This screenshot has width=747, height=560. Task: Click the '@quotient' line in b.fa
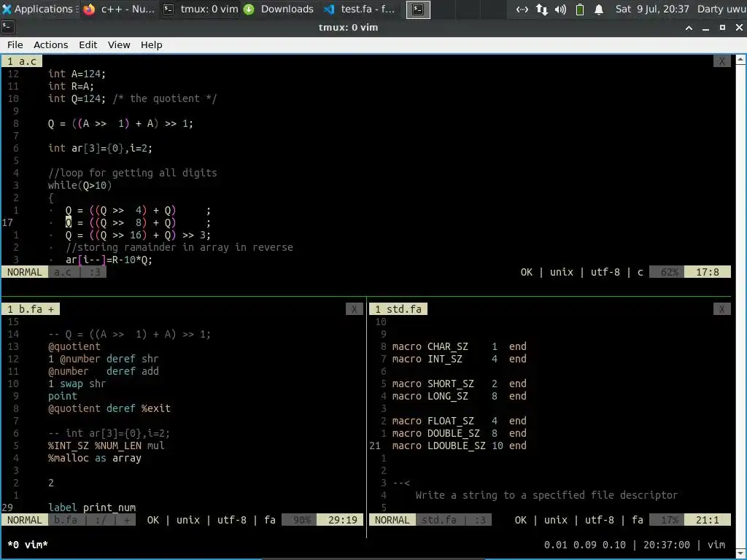point(74,346)
